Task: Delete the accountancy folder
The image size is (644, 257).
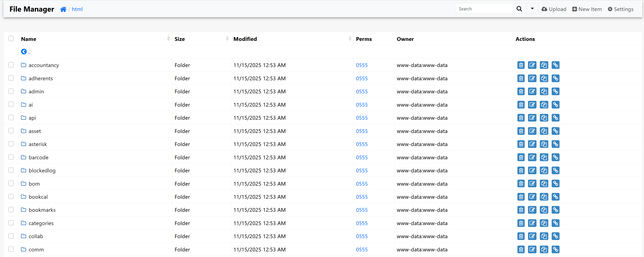Action: [521, 65]
